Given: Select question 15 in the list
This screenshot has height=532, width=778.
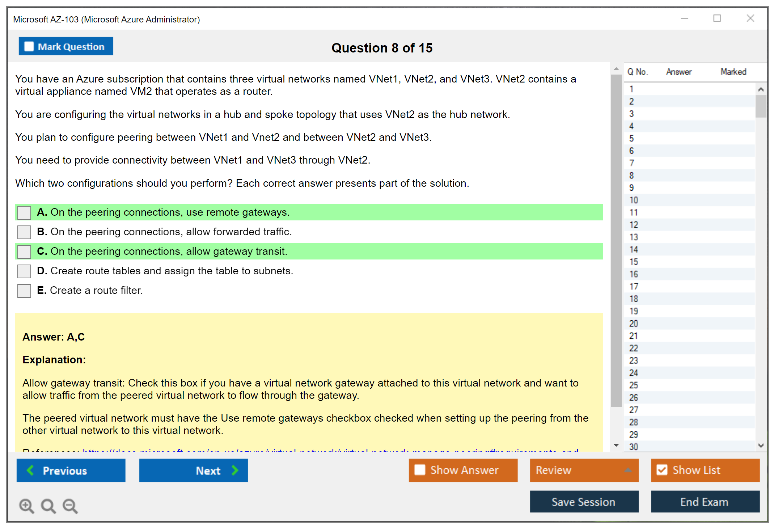Looking at the screenshot, I should pos(634,262).
